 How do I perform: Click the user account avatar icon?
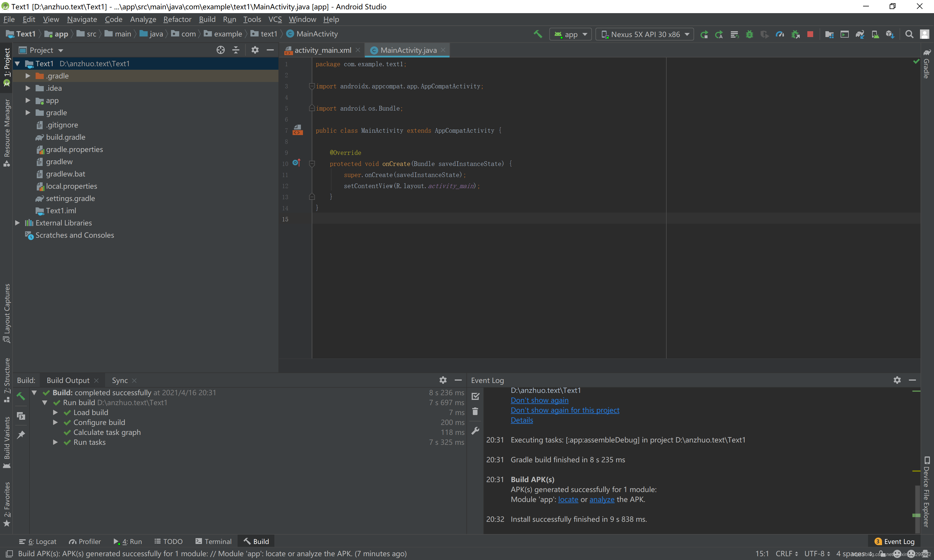click(x=925, y=34)
